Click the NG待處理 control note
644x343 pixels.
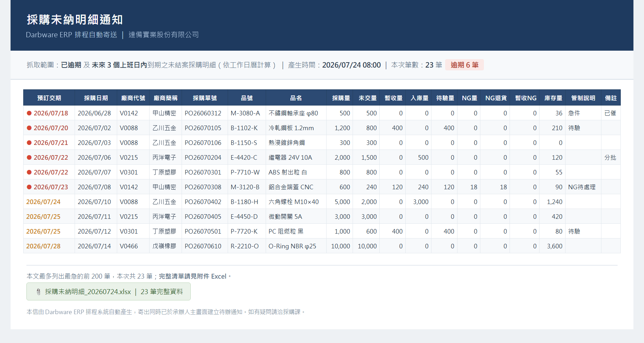[x=582, y=187]
